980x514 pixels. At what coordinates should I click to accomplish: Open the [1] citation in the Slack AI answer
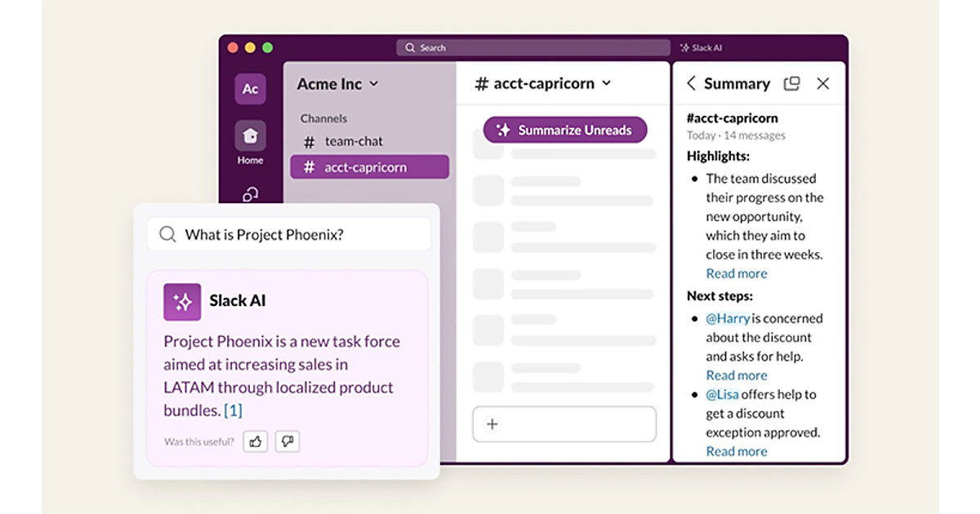[234, 410]
